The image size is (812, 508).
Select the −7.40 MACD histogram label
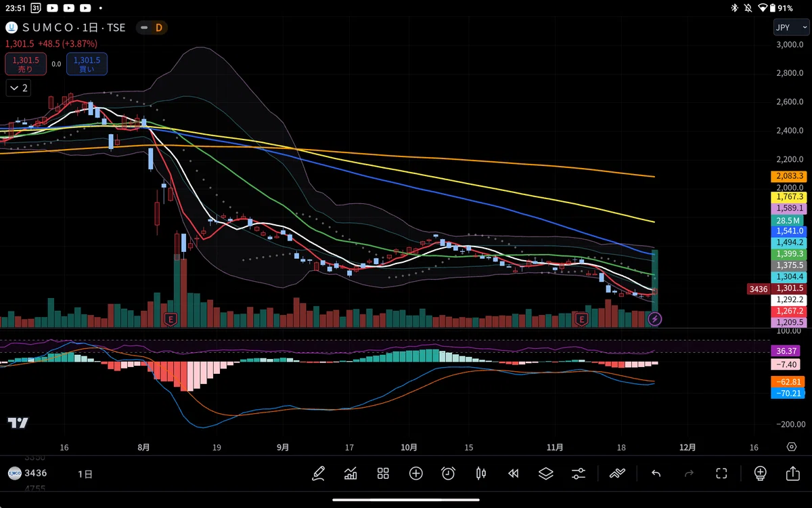coord(786,364)
